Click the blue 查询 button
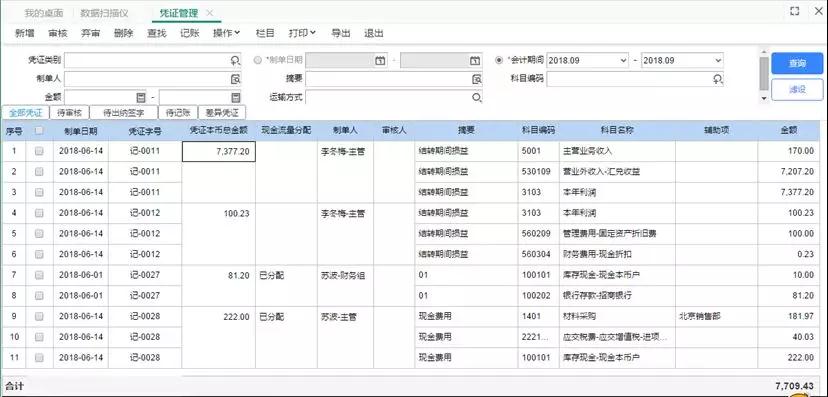 pyautogui.click(x=797, y=63)
